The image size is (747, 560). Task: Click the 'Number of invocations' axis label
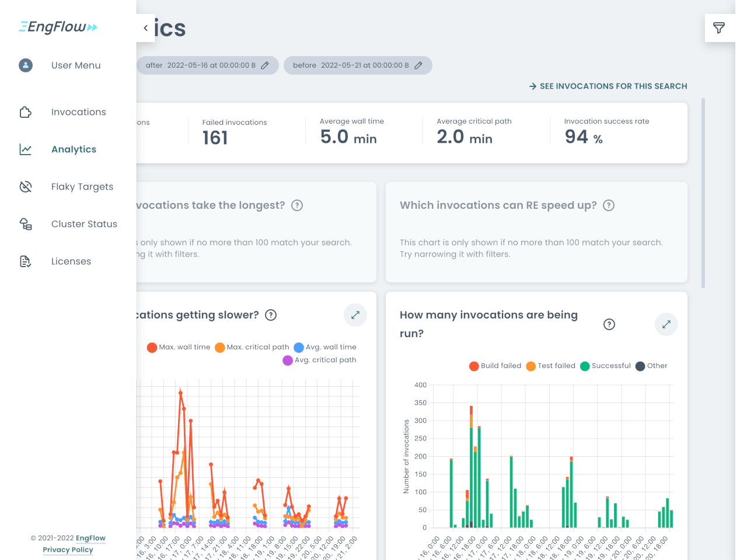click(x=406, y=457)
